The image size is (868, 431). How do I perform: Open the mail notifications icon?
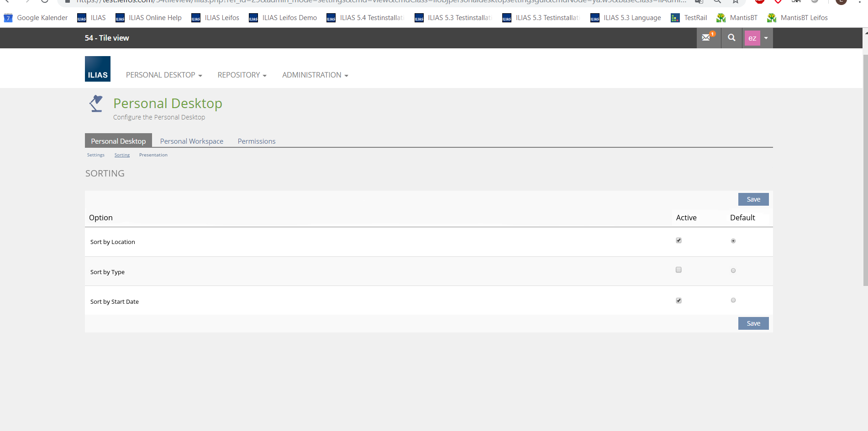[x=708, y=38]
